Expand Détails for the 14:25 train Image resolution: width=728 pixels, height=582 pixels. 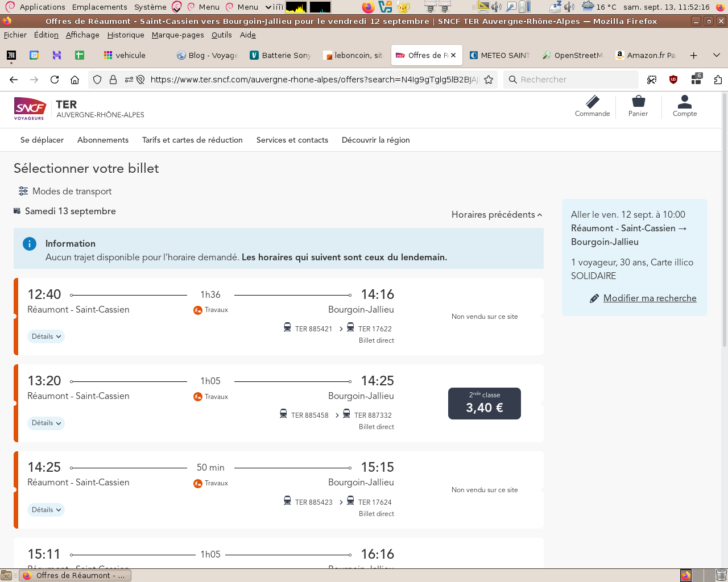pos(46,510)
